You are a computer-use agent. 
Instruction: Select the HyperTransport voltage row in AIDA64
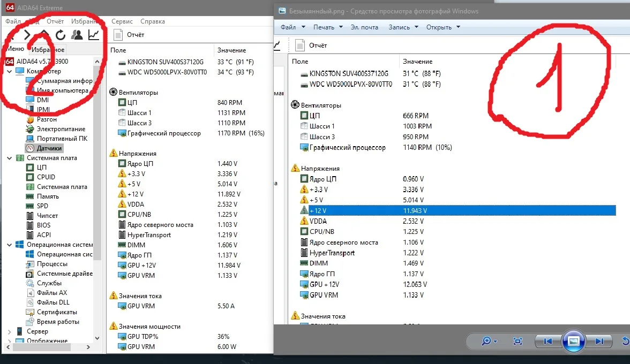149,235
